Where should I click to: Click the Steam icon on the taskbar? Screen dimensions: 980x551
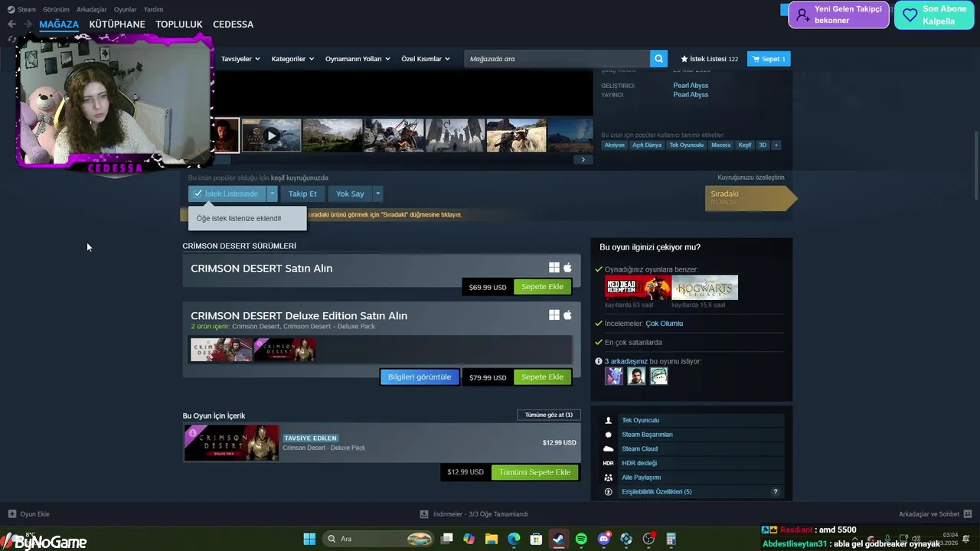coord(559,539)
